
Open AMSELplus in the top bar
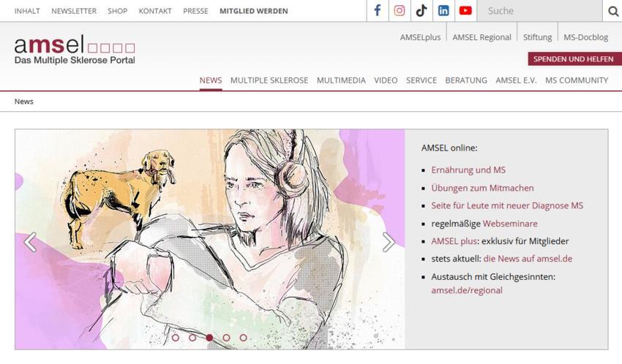(x=420, y=37)
